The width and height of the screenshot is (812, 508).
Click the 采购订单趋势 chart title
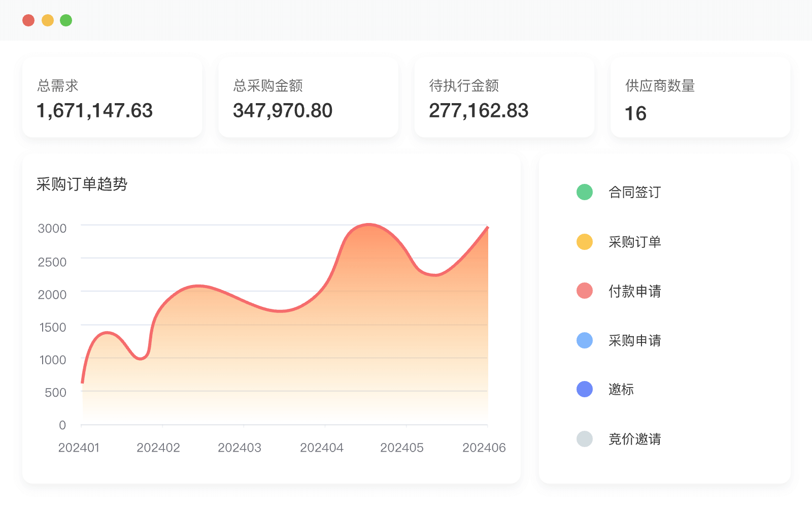[x=82, y=184]
